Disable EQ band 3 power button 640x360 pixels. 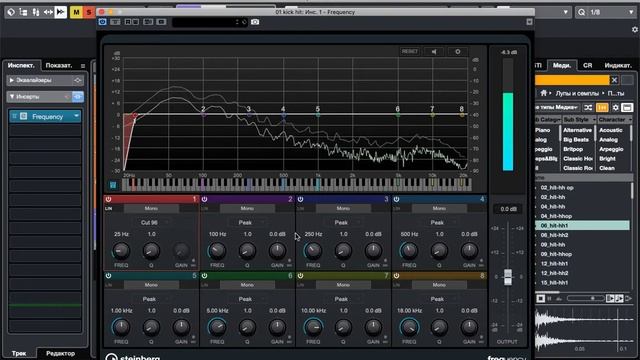[x=300, y=199]
